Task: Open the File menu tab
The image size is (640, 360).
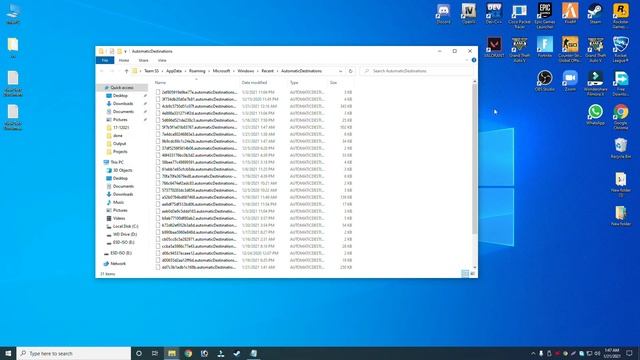Action: click(x=105, y=60)
